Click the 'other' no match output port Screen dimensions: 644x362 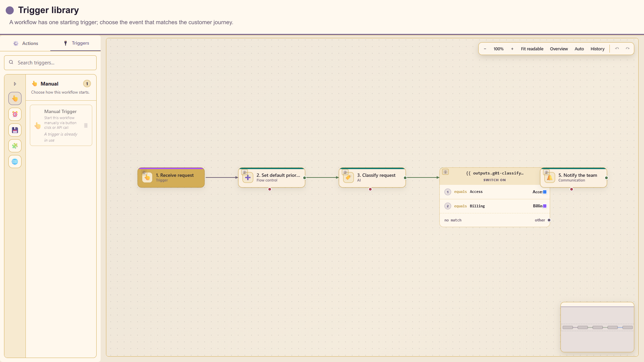click(549, 220)
